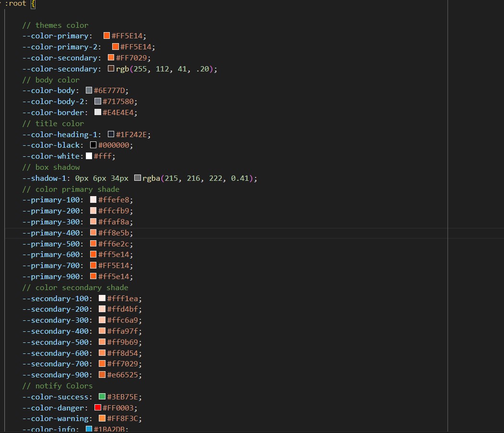Open the --color-white #fff swatch
Image resolution: width=504 pixels, height=433 pixels.
pyautogui.click(x=89, y=156)
